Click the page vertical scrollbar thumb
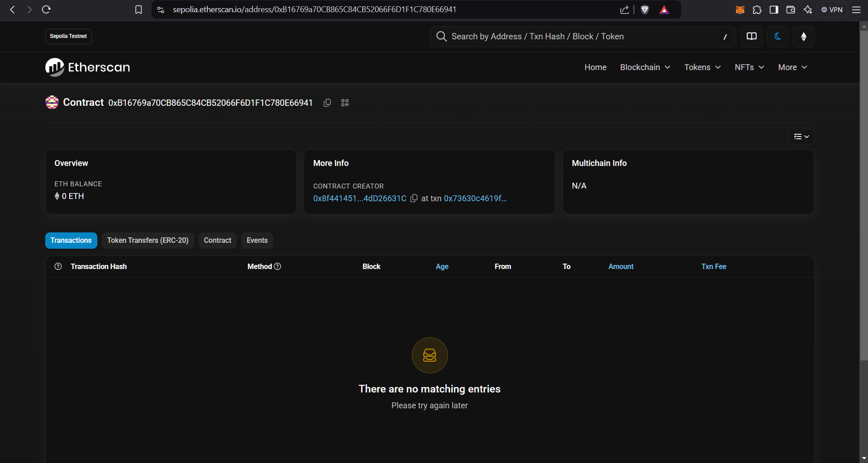Viewport: 868px width, 463px height. [863, 195]
